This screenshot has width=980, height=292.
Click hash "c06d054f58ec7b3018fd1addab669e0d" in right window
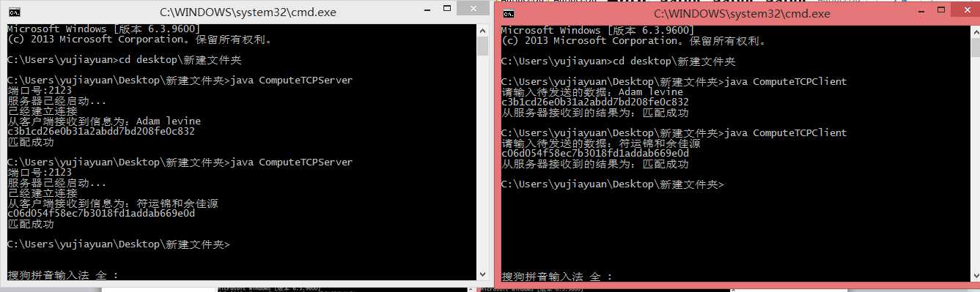[595, 154]
